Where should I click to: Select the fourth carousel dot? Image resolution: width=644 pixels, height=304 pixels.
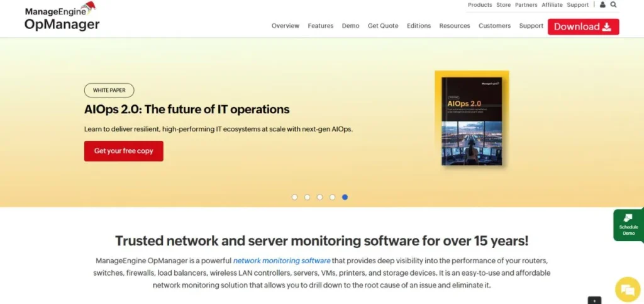pyautogui.click(x=332, y=197)
